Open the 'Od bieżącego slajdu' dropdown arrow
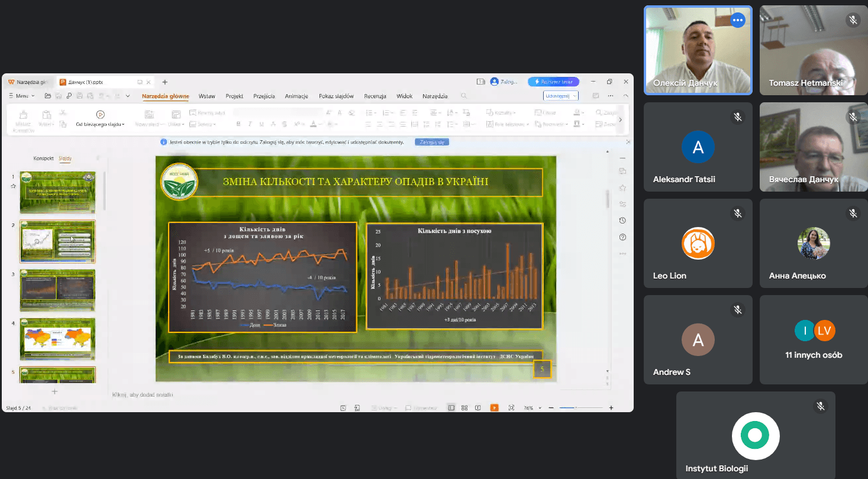This screenshot has width=868, height=479. point(123,125)
